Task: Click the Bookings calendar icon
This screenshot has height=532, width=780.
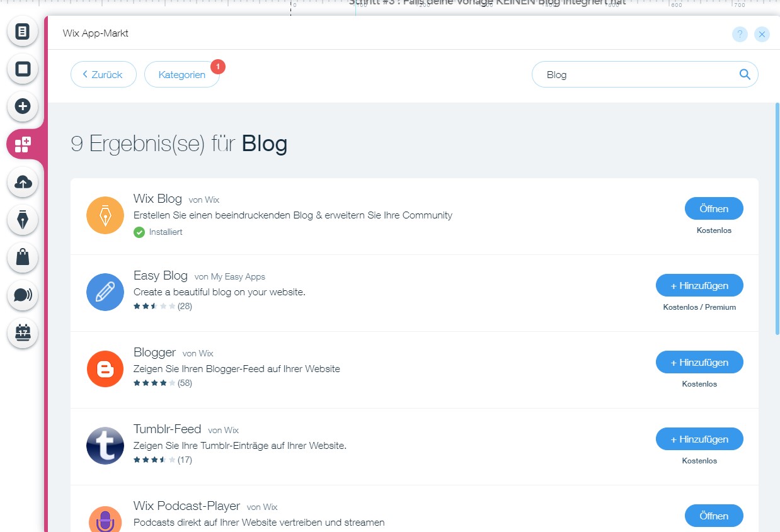Action: (23, 333)
